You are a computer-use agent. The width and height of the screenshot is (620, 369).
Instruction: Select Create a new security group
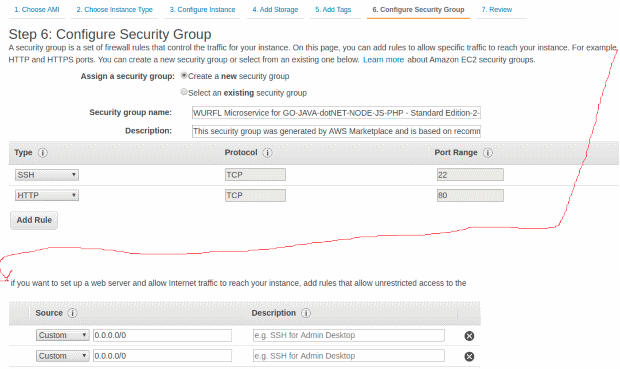click(x=184, y=75)
